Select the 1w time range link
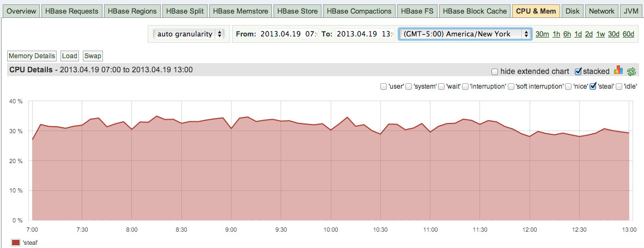 click(x=600, y=34)
